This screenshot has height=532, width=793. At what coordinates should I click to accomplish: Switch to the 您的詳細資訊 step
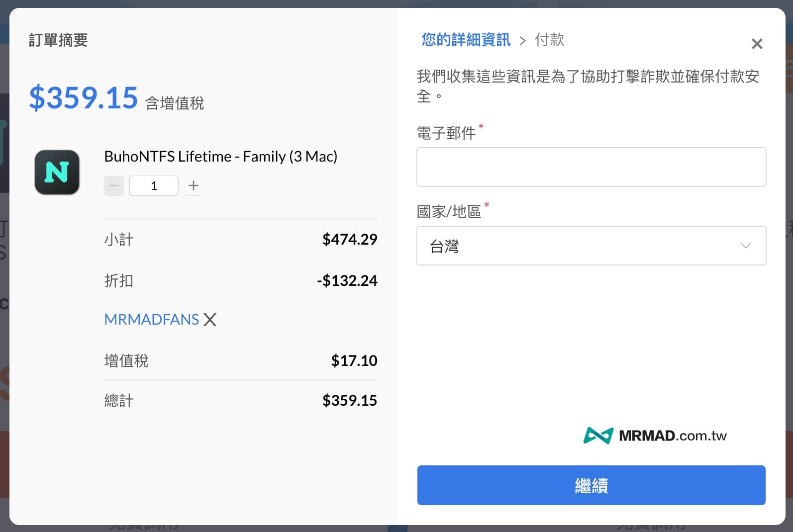click(466, 40)
